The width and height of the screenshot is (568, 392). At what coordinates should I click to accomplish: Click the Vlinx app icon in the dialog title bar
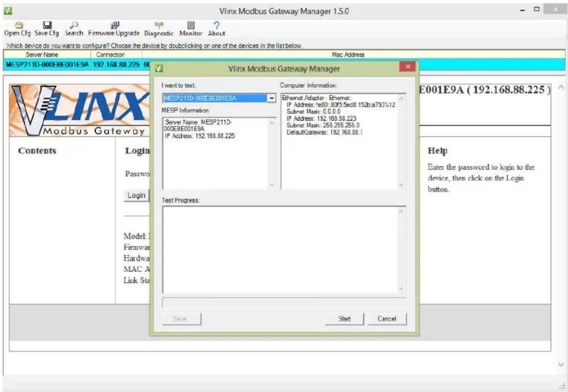pos(159,69)
